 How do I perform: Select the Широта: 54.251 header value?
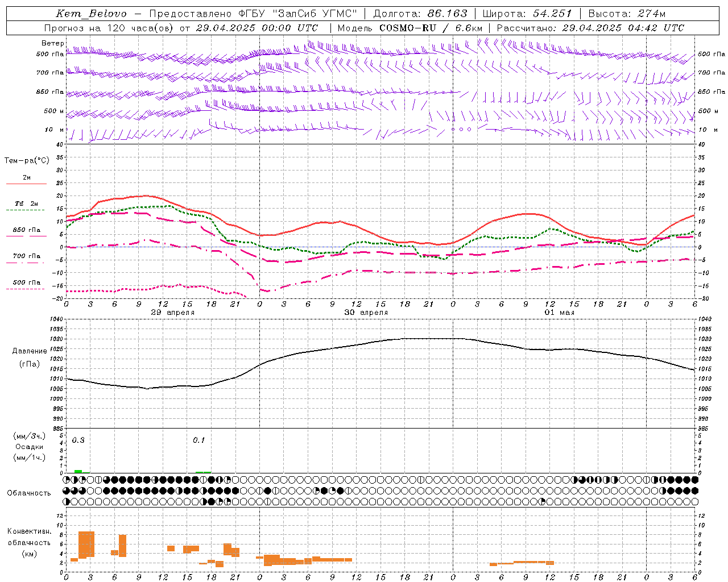[x=527, y=14]
